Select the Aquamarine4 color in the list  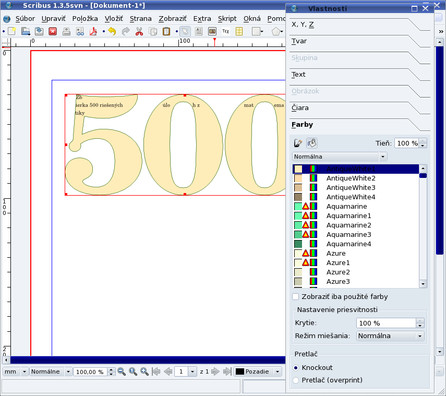356,244
